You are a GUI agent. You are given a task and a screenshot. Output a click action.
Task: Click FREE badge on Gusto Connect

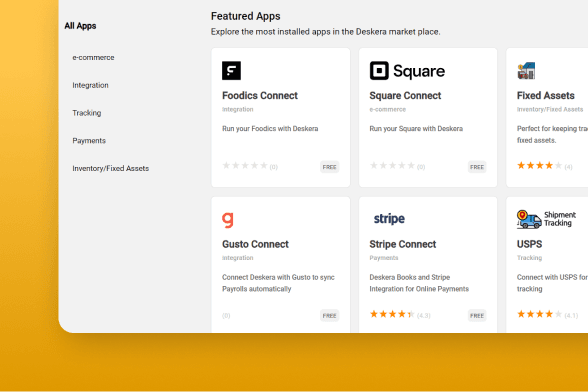(330, 315)
